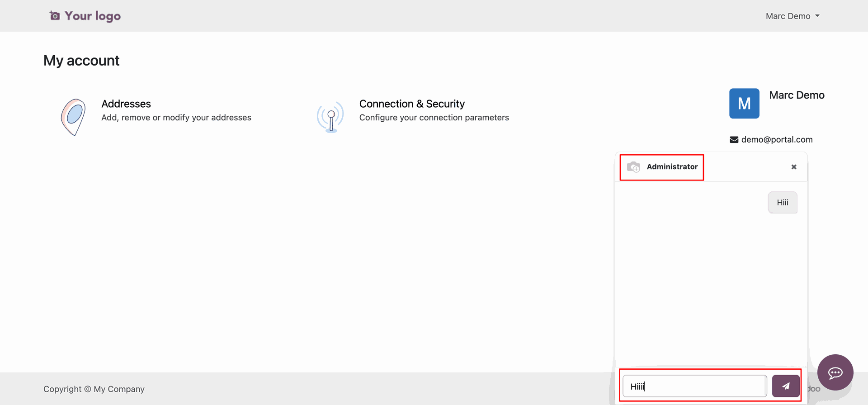Click the Your logo text
The height and width of the screenshot is (405, 868).
coord(93,16)
